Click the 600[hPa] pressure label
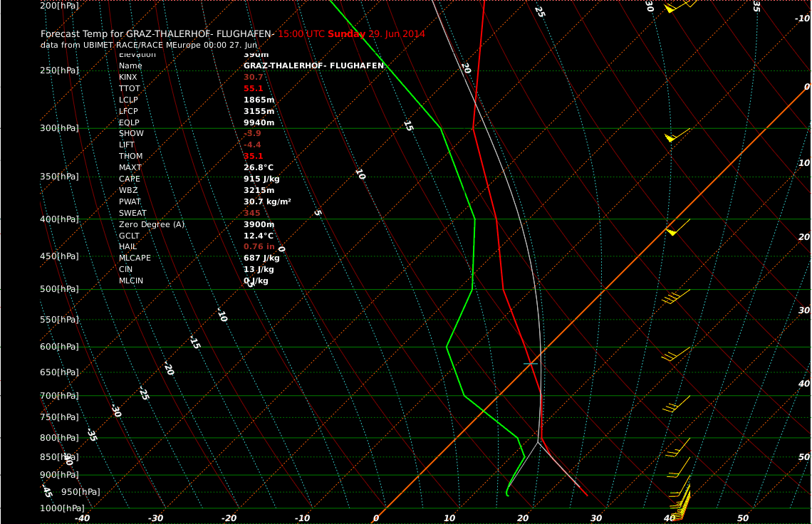Image resolution: width=812 pixels, height=524 pixels. (60, 347)
